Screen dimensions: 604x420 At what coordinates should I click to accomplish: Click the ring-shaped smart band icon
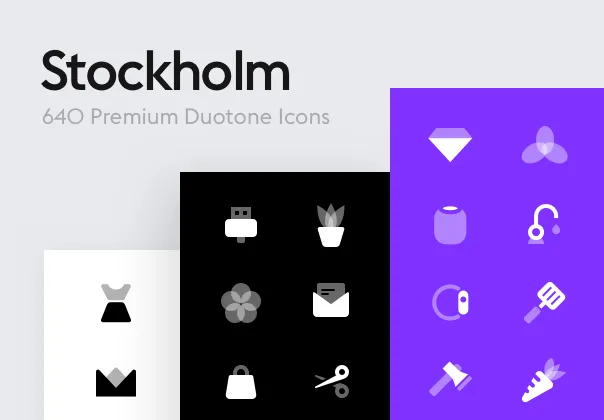(450, 302)
